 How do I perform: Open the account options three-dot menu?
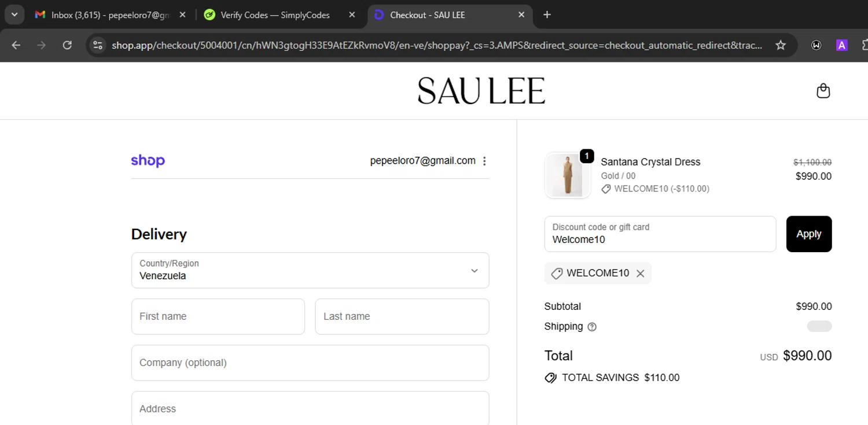tap(484, 161)
